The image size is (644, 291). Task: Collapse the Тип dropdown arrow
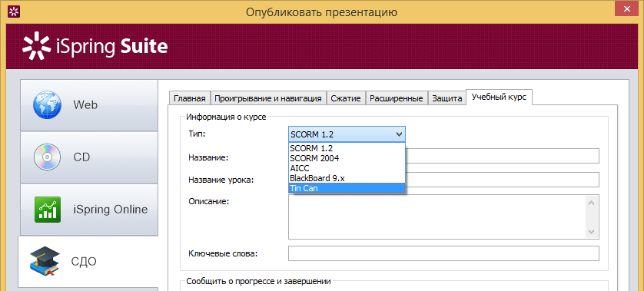click(x=398, y=134)
